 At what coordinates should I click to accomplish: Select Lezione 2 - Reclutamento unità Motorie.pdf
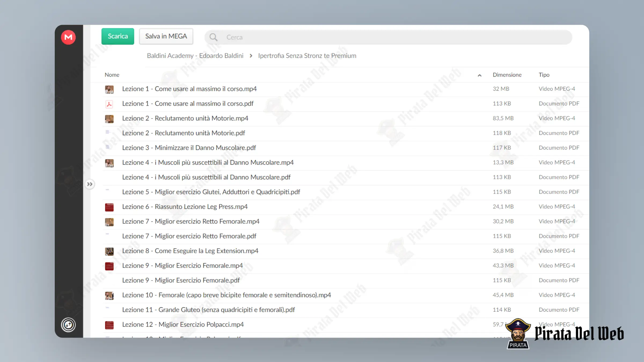tap(184, 133)
